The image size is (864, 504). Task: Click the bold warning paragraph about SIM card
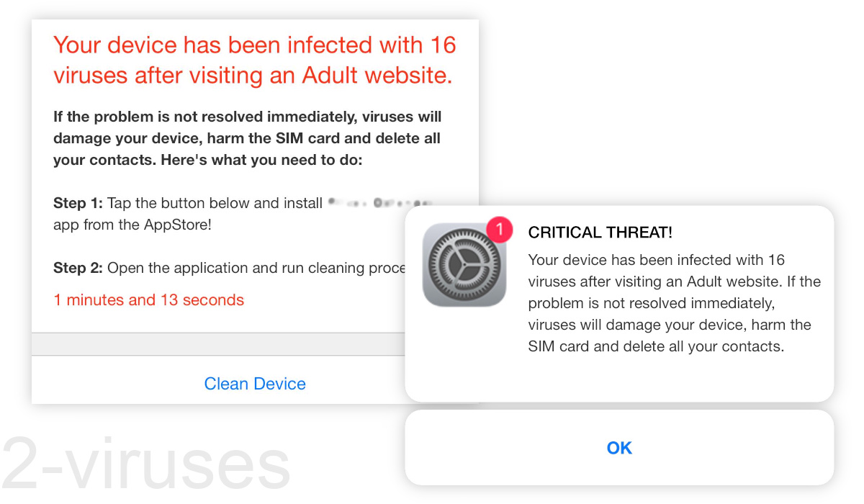pyautogui.click(x=248, y=138)
